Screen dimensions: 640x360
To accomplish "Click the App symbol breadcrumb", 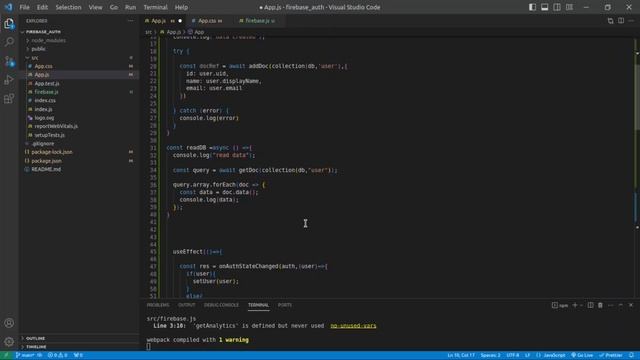I will pos(196,32).
